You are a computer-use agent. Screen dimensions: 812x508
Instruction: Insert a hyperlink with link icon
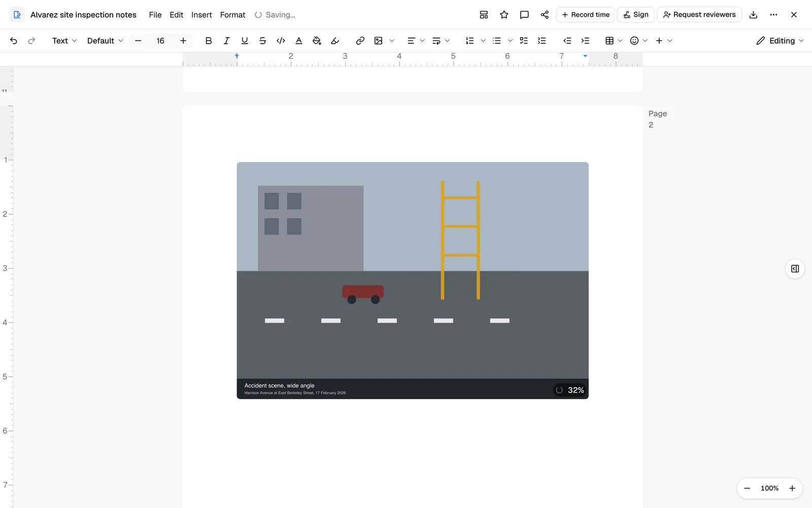point(360,41)
